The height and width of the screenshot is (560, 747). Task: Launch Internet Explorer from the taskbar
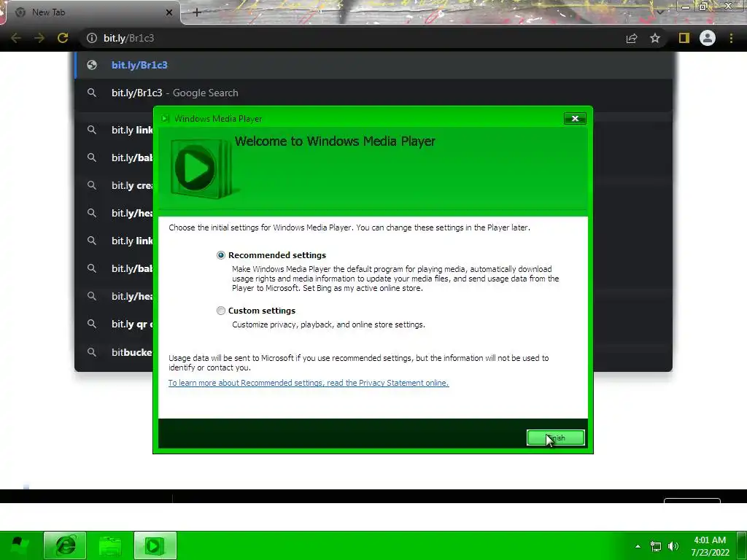coord(65,545)
